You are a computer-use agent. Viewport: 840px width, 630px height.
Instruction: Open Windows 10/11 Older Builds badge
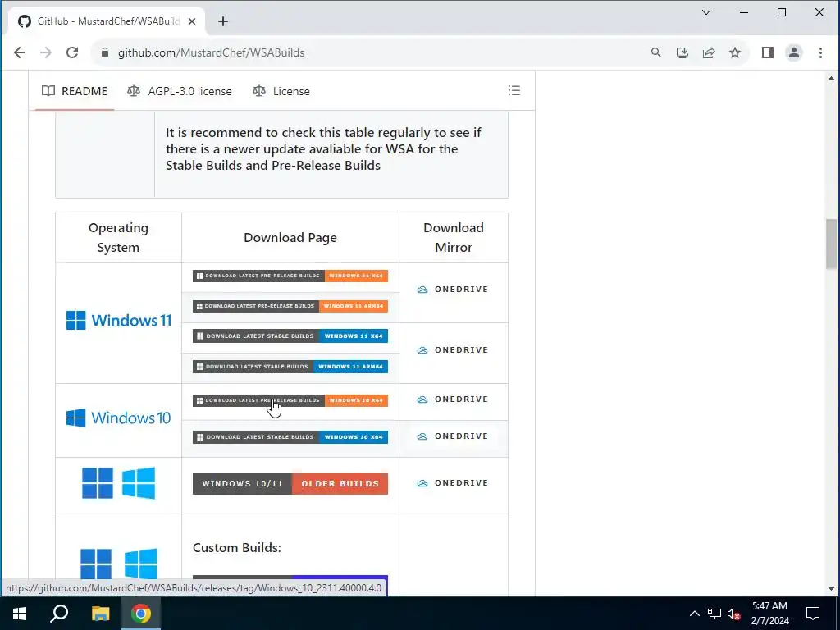(x=290, y=483)
